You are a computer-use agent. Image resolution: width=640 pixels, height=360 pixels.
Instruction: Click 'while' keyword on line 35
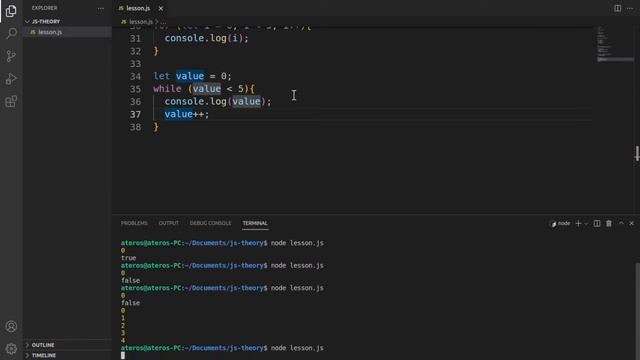[x=167, y=89]
